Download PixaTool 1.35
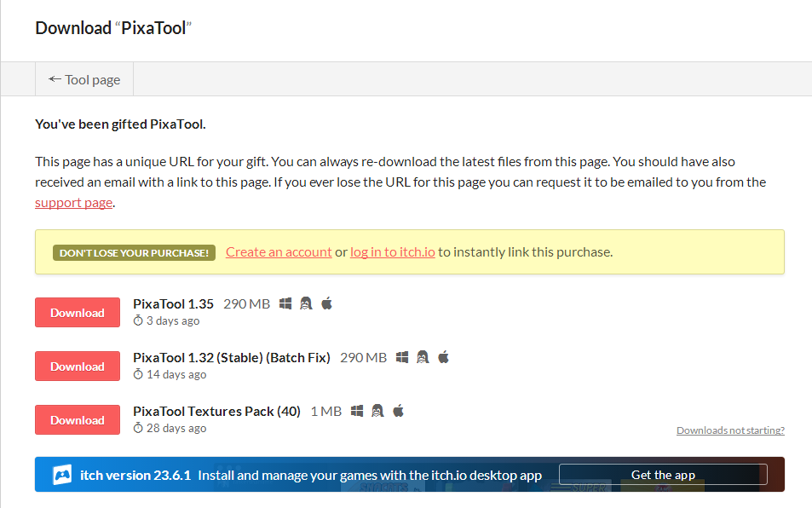 78,312
